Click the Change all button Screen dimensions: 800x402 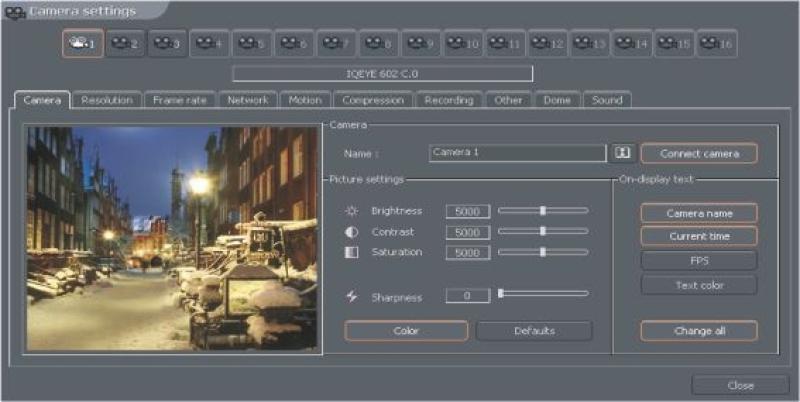click(x=698, y=331)
